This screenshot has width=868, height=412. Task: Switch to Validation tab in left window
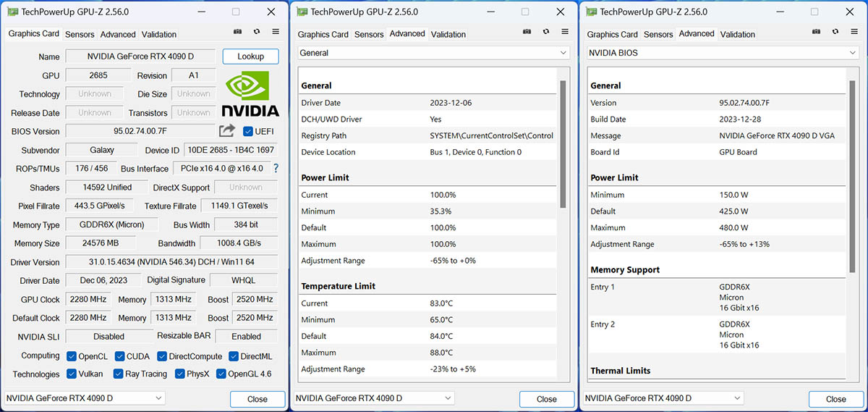click(159, 34)
